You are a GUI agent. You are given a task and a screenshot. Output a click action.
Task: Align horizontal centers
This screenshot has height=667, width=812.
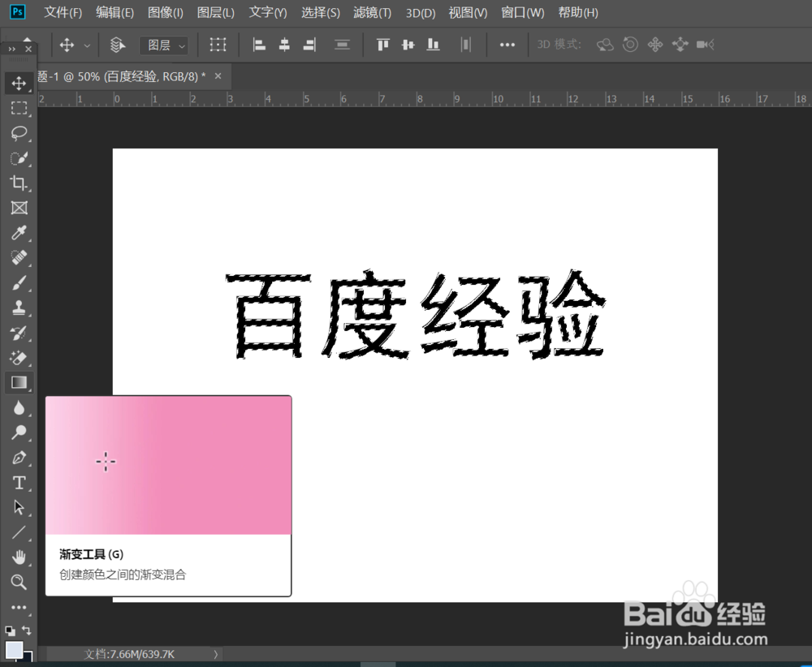click(x=284, y=45)
